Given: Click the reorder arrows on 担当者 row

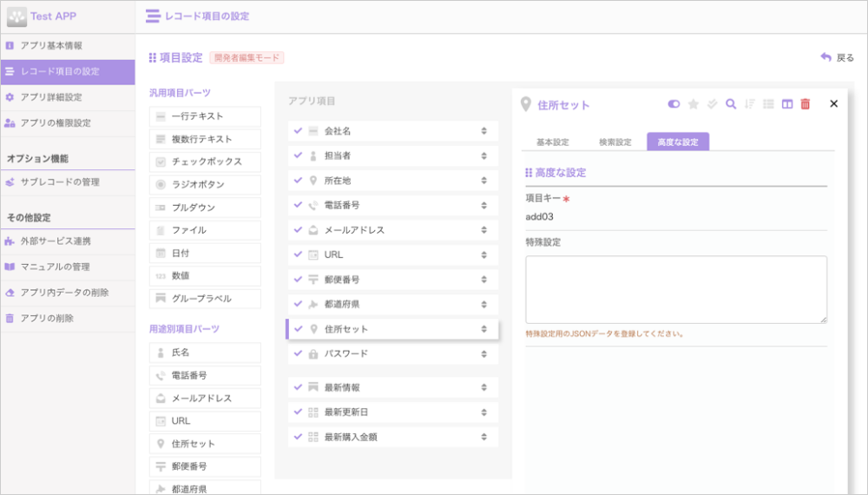Looking at the screenshot, I should point(483,156).
